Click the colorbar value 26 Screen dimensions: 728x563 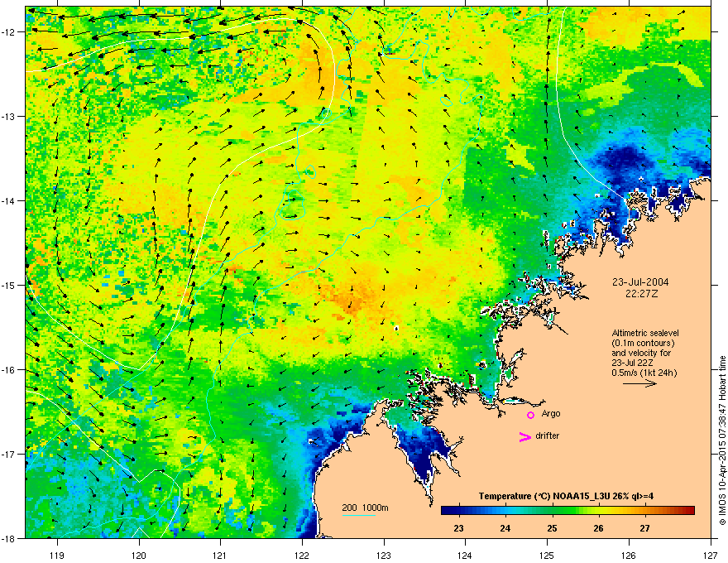pos(598,528)
